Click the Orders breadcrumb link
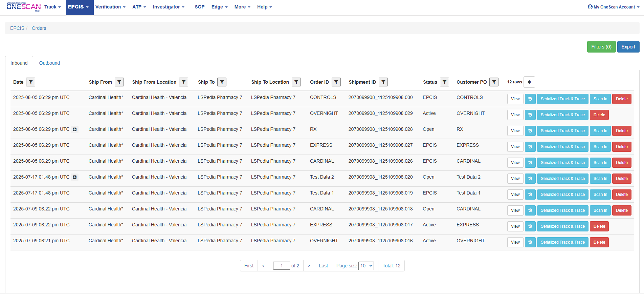Image resolution: width=644 pixels, height=306 pixels. coord(39,28)
